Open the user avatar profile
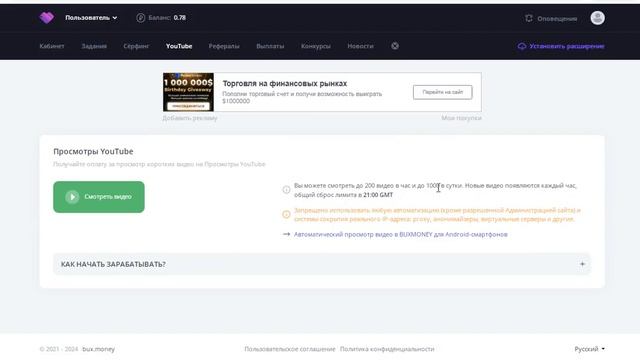Screen dimensions: 640x360 [597, 18]
